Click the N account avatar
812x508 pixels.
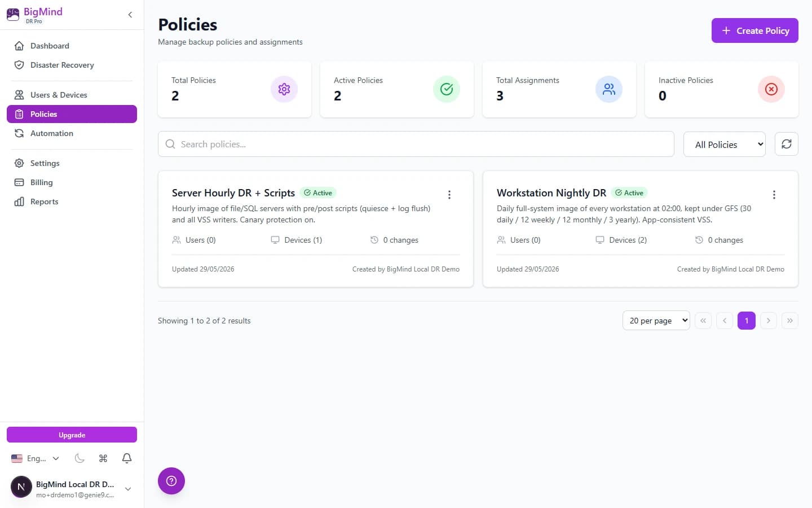pos(21,487)
